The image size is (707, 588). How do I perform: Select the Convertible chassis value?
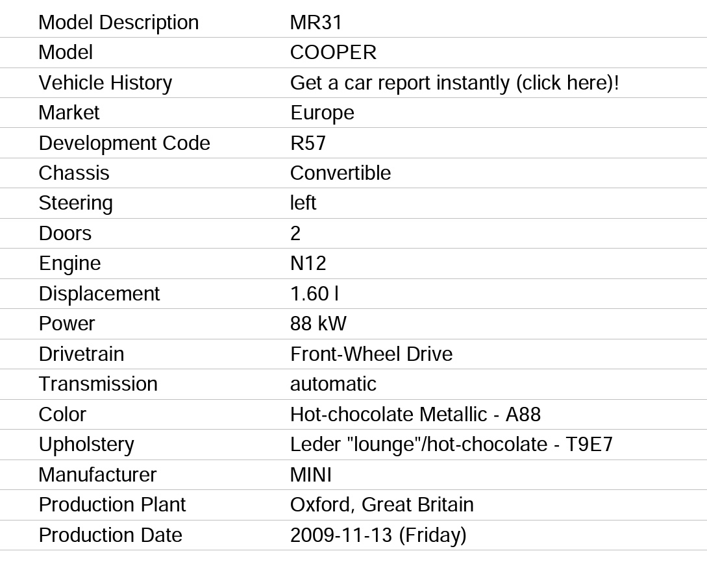tap(340, 173)
